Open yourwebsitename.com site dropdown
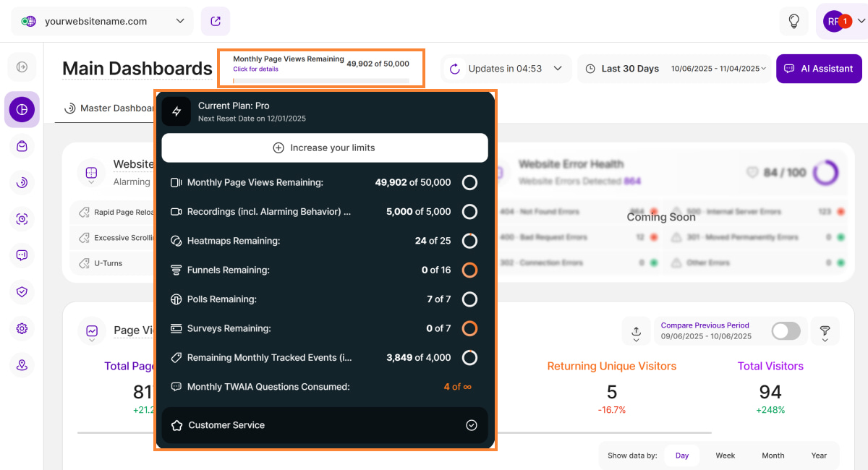This screenshot has width=868, height=470. click(x=102, y=21)
